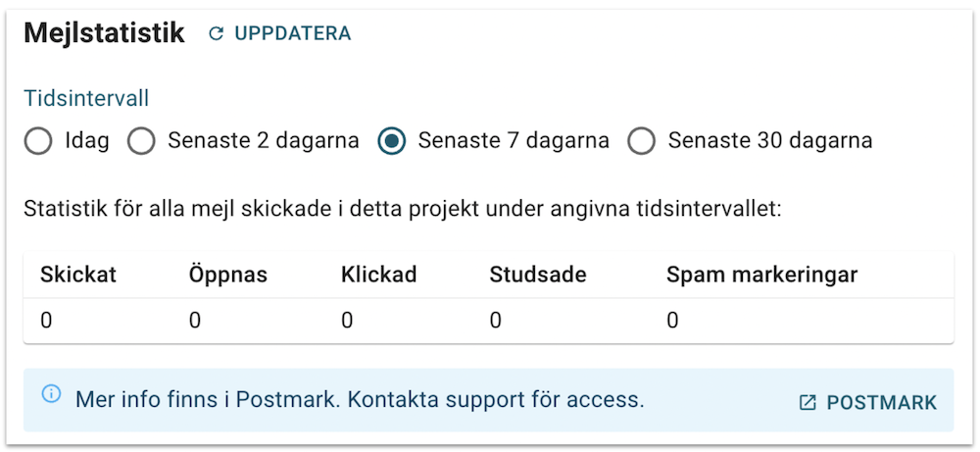The image size is (980, 452).
Task: Click the info circle icon in the banner
Action: click(x=50, y=394)
